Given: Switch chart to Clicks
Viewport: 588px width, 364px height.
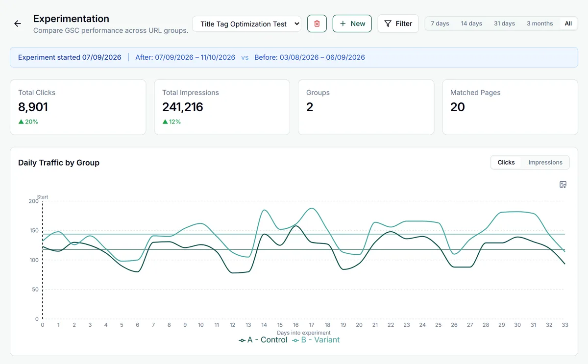Looking at the screenshot, I should point(506,163).
